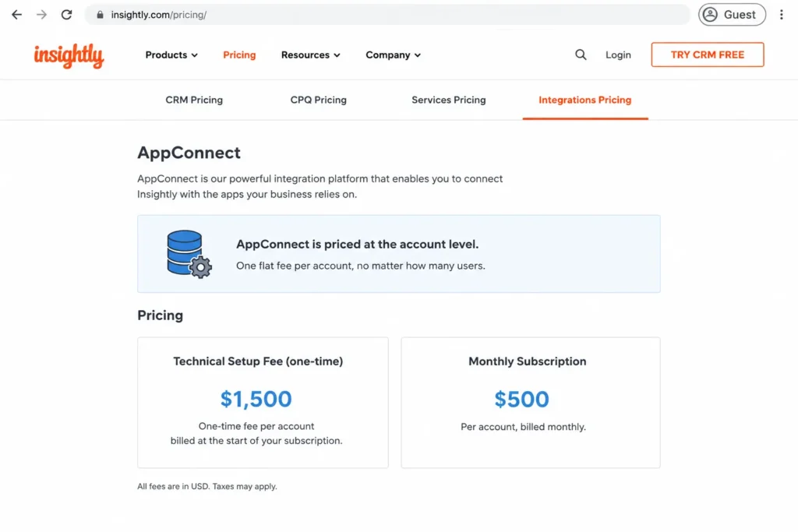Reload the page with the refresh icon
Viewport: 798px width, 532px height.
(x=67, y=15)
